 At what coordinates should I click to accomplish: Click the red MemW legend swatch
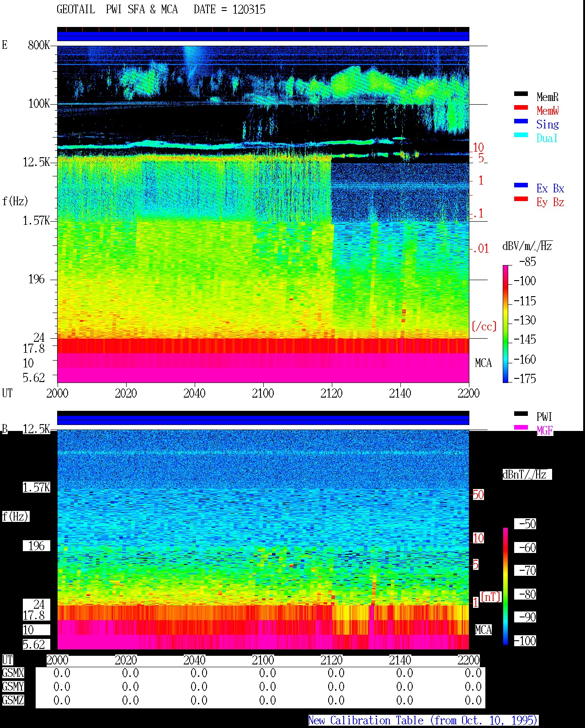(x=521, y=108)
